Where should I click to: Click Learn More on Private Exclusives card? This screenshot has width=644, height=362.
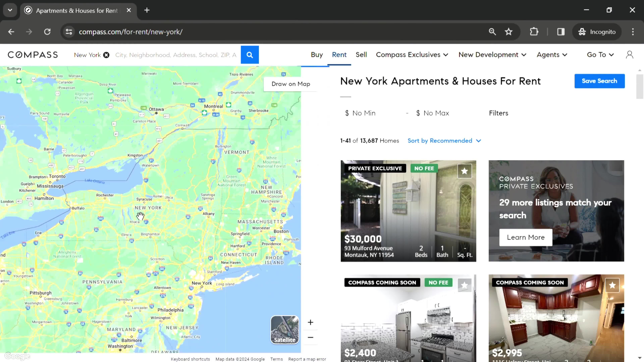tap(525, 237)
